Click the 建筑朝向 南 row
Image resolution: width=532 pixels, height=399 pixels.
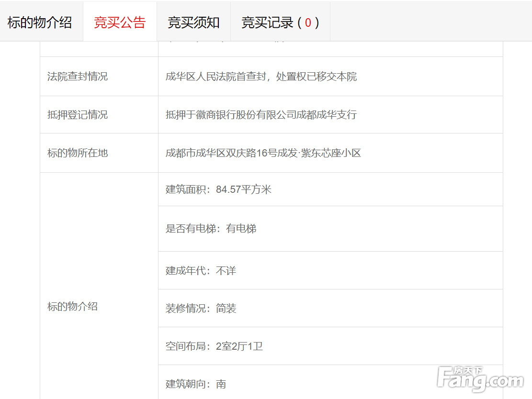(x=195, y=384)
